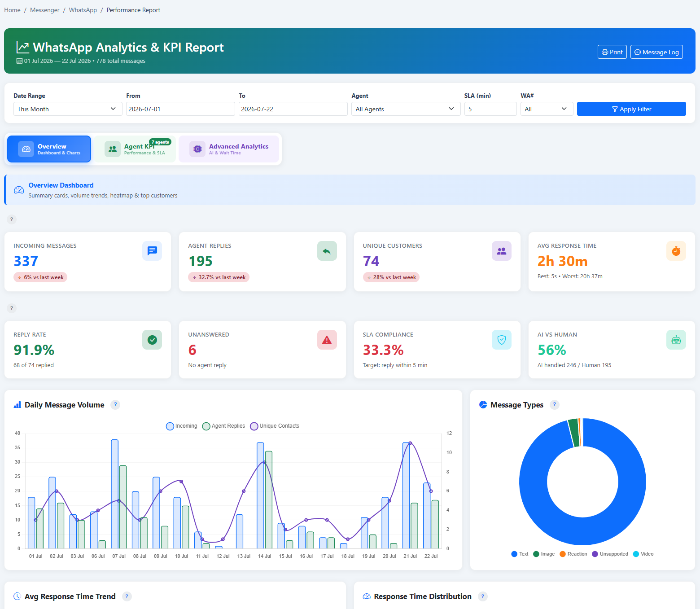The image size is (700, 609).
Task: Click the 'Best: 5s • Worst: 20h 37m' text
Action: click(x=570, y=276)
